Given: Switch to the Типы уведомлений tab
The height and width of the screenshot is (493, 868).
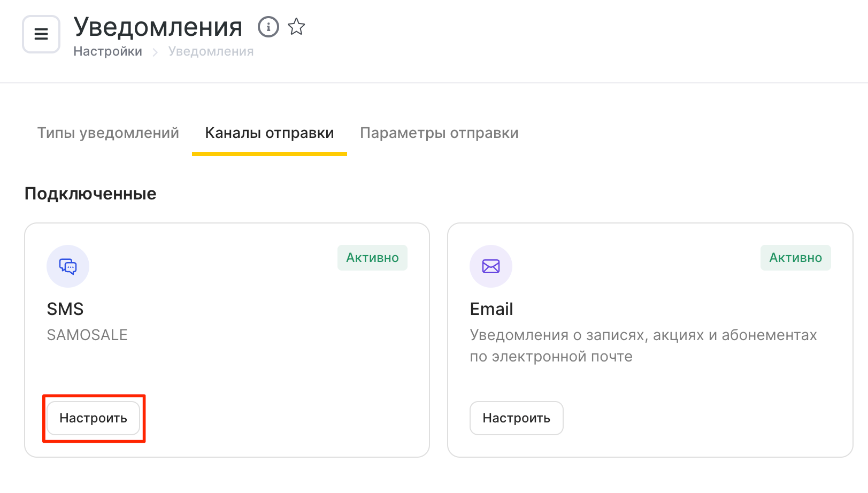Looking at the screenshot, I should click(108, 133).
